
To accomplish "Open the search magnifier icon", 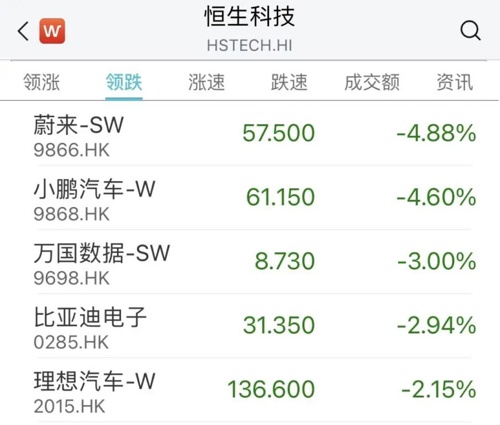I will click(470, 30).
